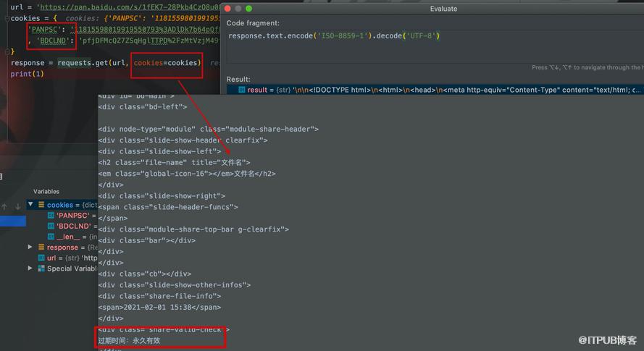Click the url string type icon
This screenshot has width=644, height=351.
(x=41, y=258)
